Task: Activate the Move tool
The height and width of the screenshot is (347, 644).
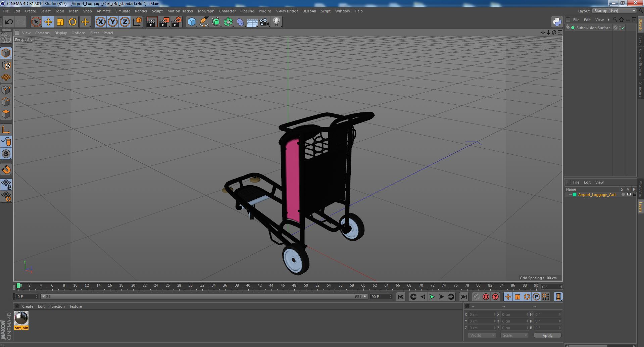Action: tap(48, 22)
